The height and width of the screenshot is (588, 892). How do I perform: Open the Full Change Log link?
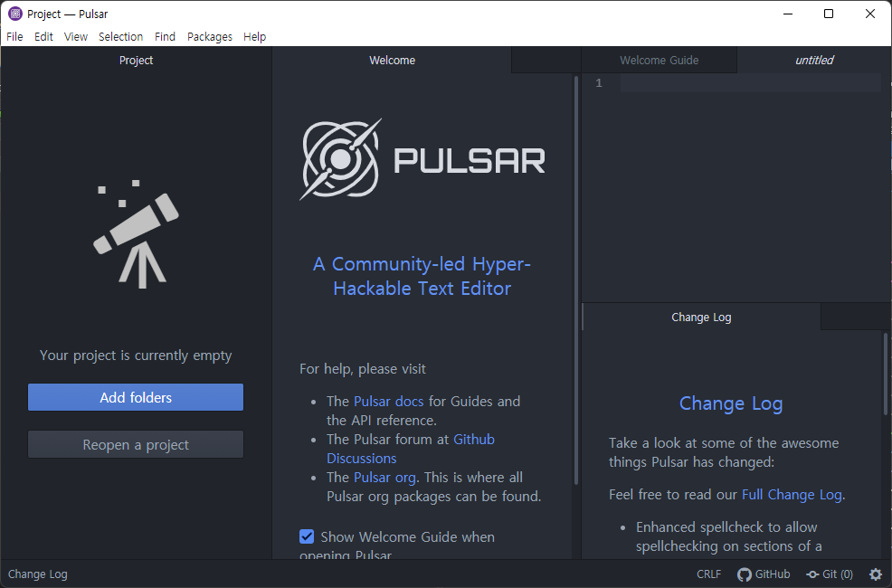(792, 494)
